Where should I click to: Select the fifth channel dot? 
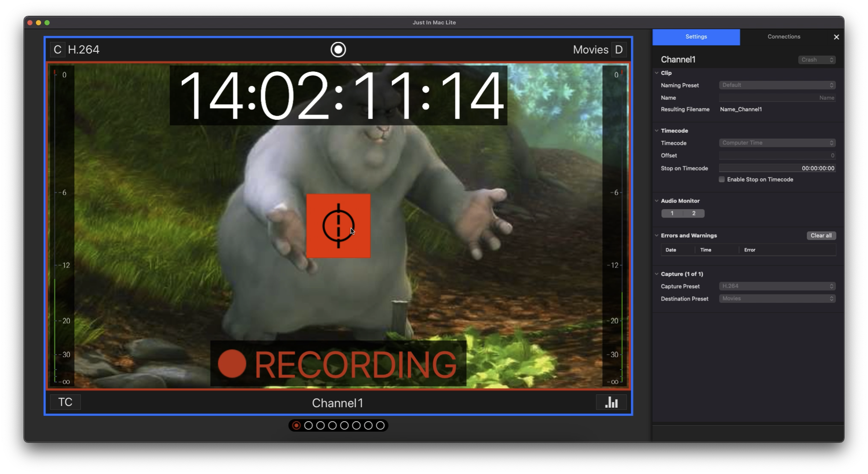click(344, 426)
